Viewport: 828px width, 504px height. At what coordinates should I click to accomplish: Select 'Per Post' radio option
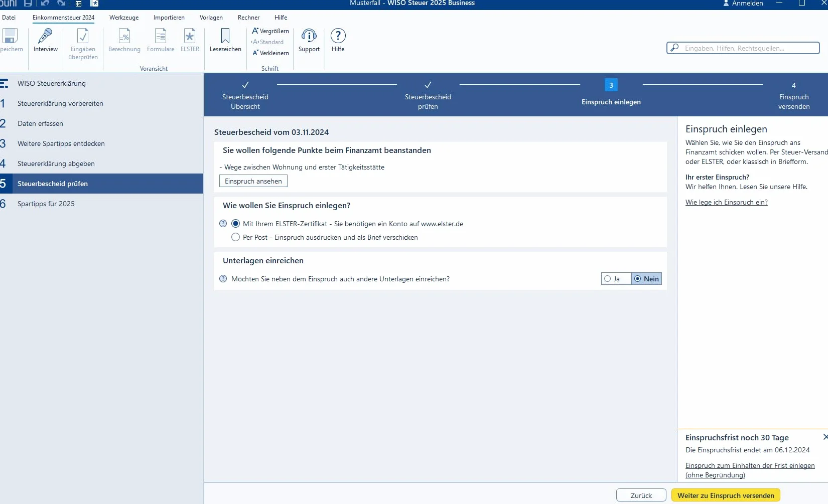coord(235,237)
